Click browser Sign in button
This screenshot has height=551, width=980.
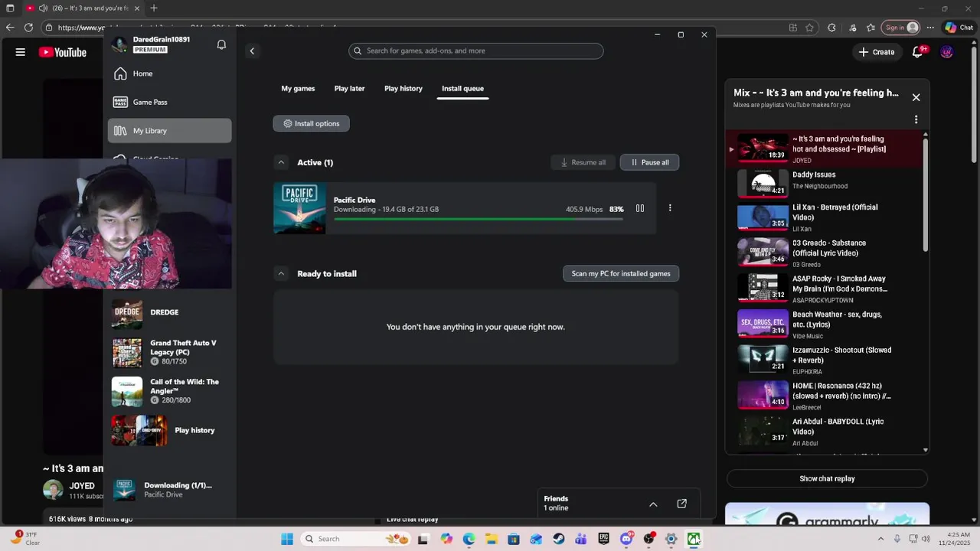[x=900, y=28]
